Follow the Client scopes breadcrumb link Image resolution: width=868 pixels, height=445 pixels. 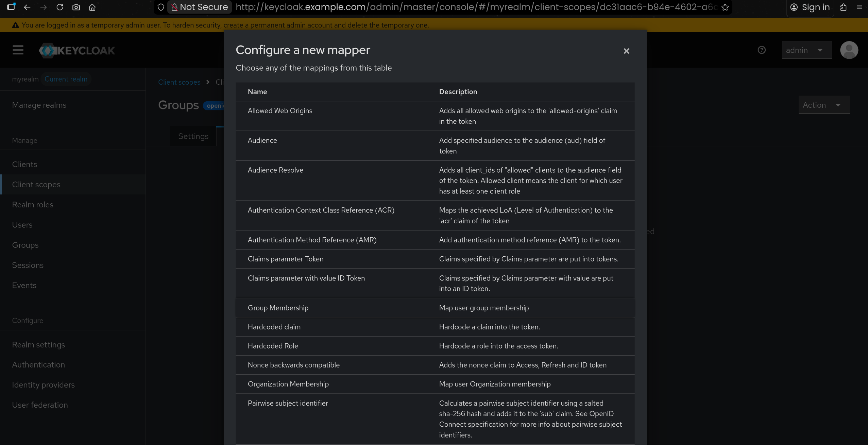(179, 82)
